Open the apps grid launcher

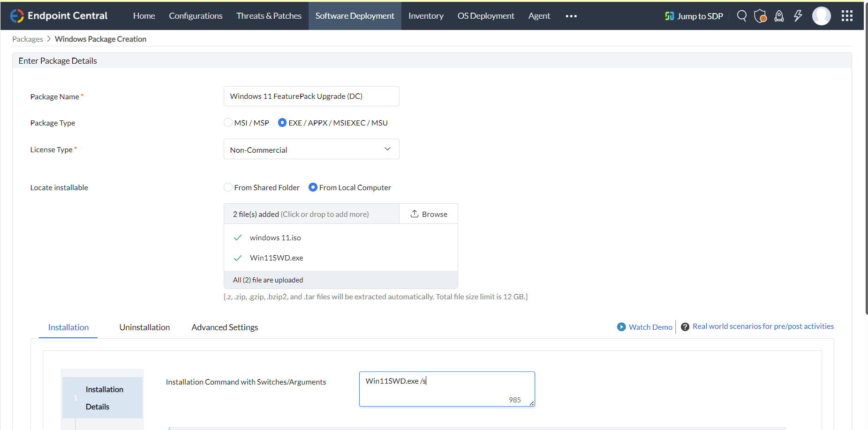click(847, 16)
